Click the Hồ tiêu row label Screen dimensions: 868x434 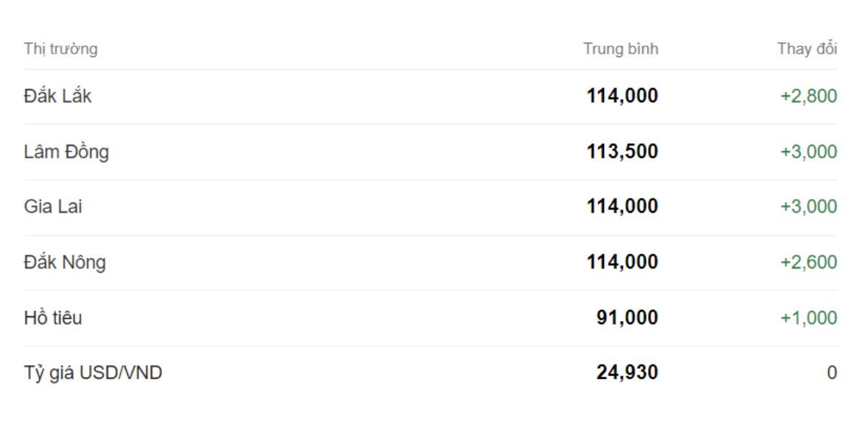click(x=53, y=318)
